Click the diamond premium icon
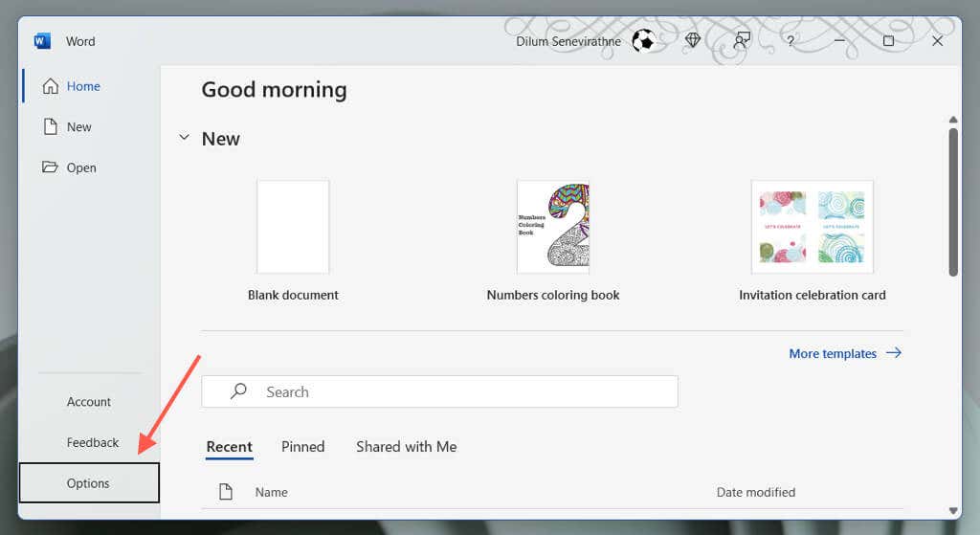 [693, 41]
